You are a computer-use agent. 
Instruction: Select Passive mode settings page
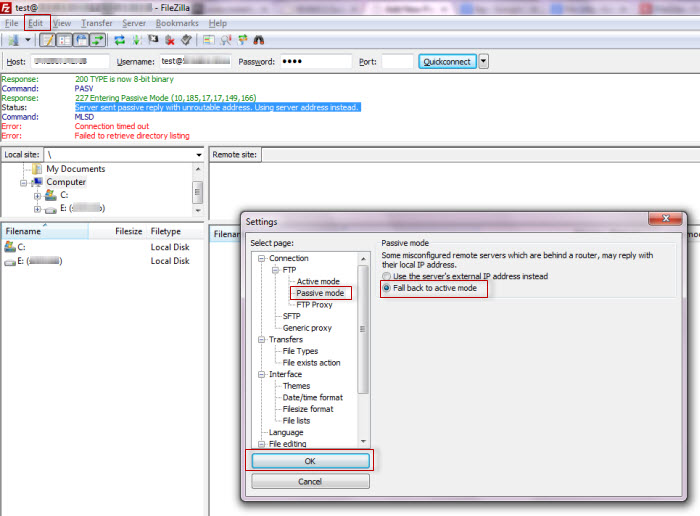click(320, 293)
